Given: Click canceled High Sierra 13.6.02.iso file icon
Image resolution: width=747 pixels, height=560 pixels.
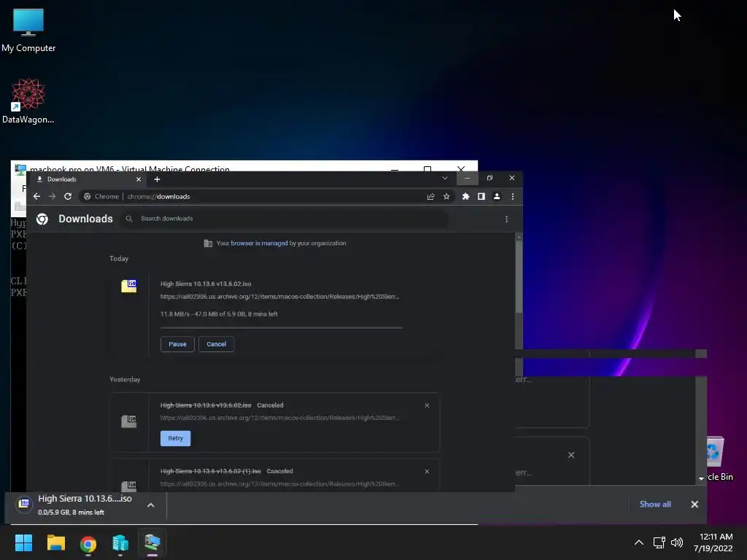Looking at the screenshot, I should click(128, 421).
